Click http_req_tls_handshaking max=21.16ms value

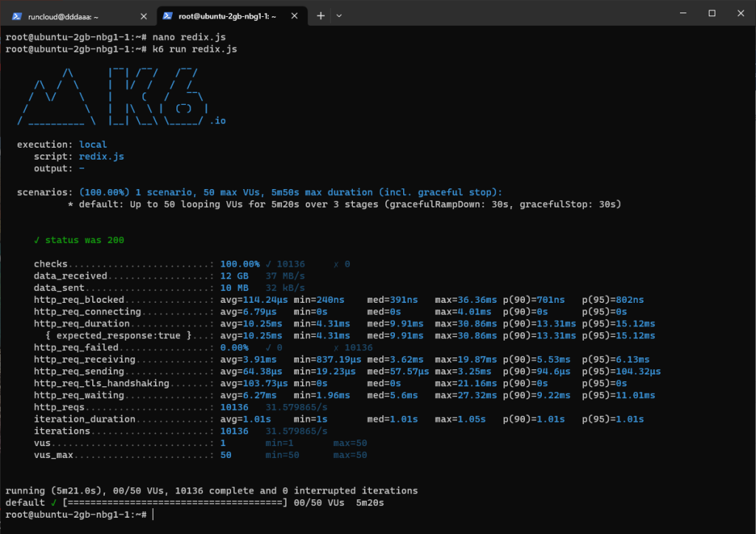coord(466,383)
